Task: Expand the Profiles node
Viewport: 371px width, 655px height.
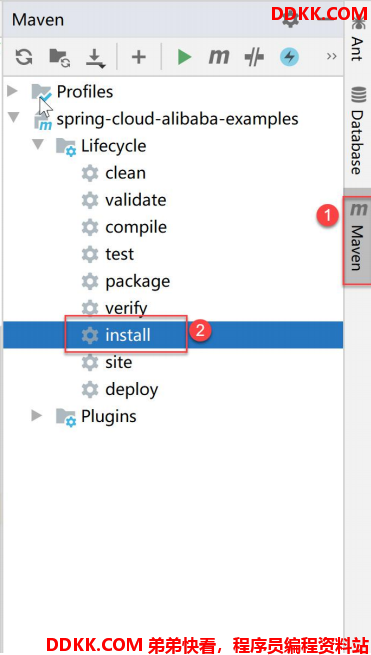Action: point(13,91)
